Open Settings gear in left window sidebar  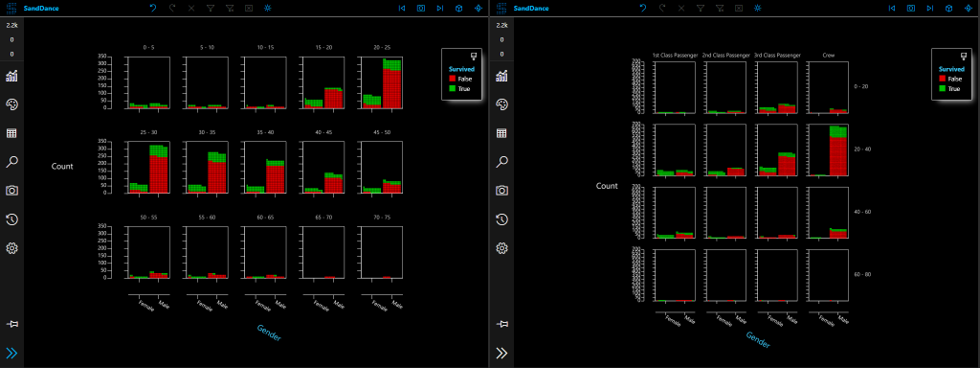(11, 248)
